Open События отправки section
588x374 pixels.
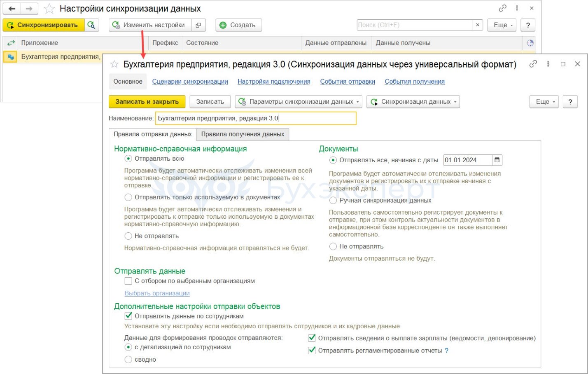click(x=348, y=82)
